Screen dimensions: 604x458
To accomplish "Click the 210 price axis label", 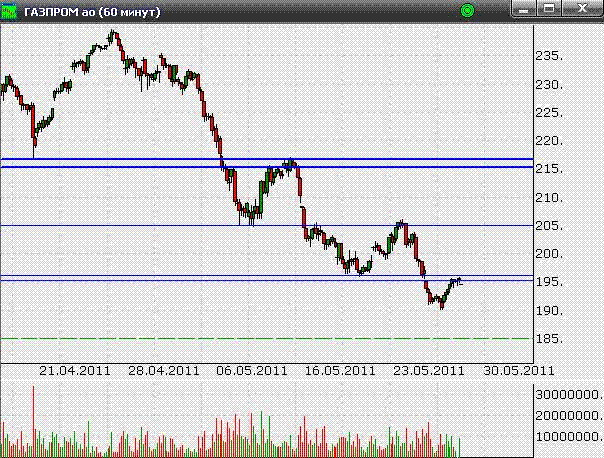I will coord(549,197).
